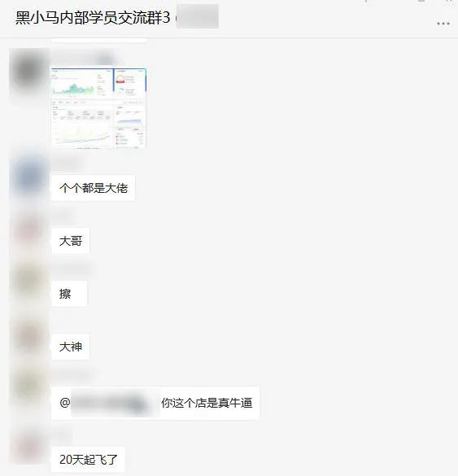This screenshot has height=476, width=458.
Task: Select the "大哥" message bubble
Action: [x=71, y=241]
